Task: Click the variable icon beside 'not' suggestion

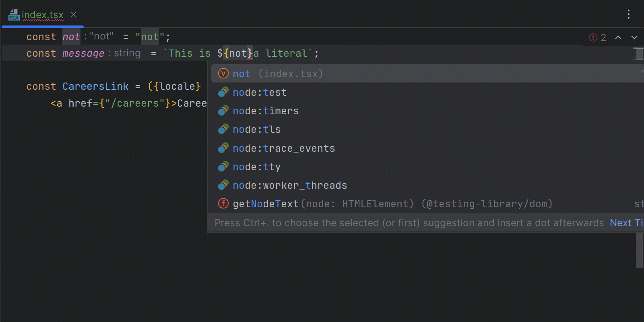Action: (223, 74)
